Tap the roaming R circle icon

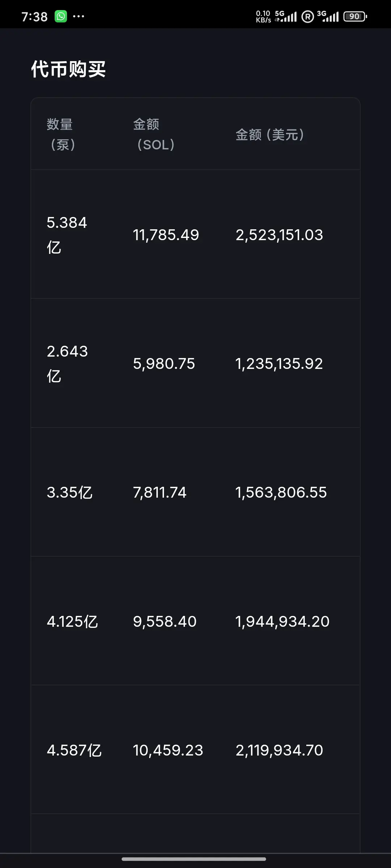pos(307,17)
